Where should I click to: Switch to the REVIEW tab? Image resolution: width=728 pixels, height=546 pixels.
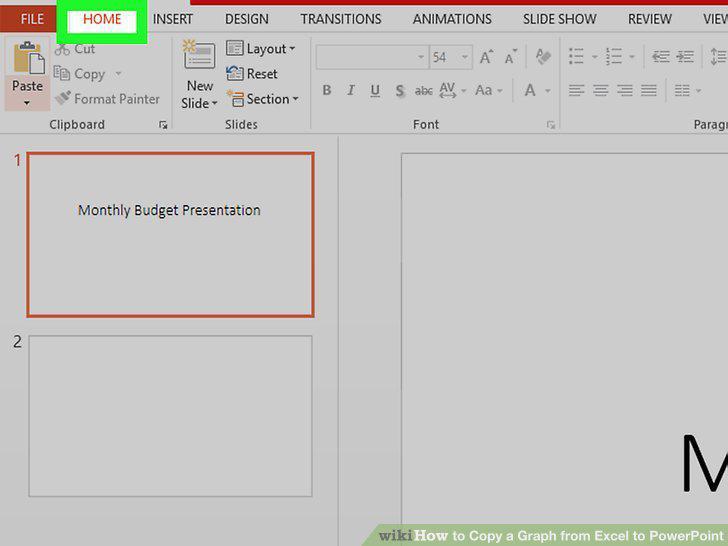click(650, 19)
